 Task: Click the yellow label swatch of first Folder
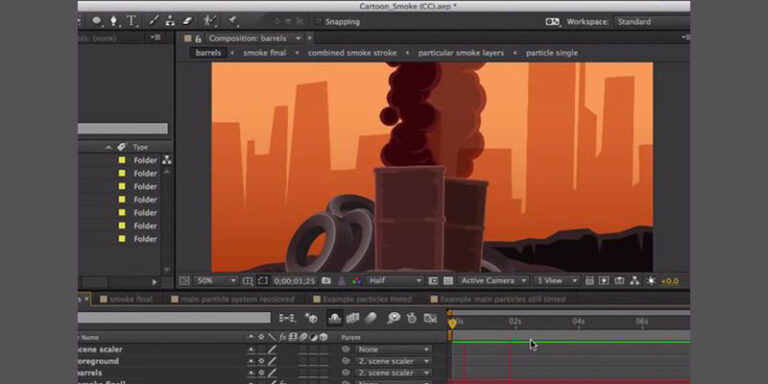click(x=122, y=160)
